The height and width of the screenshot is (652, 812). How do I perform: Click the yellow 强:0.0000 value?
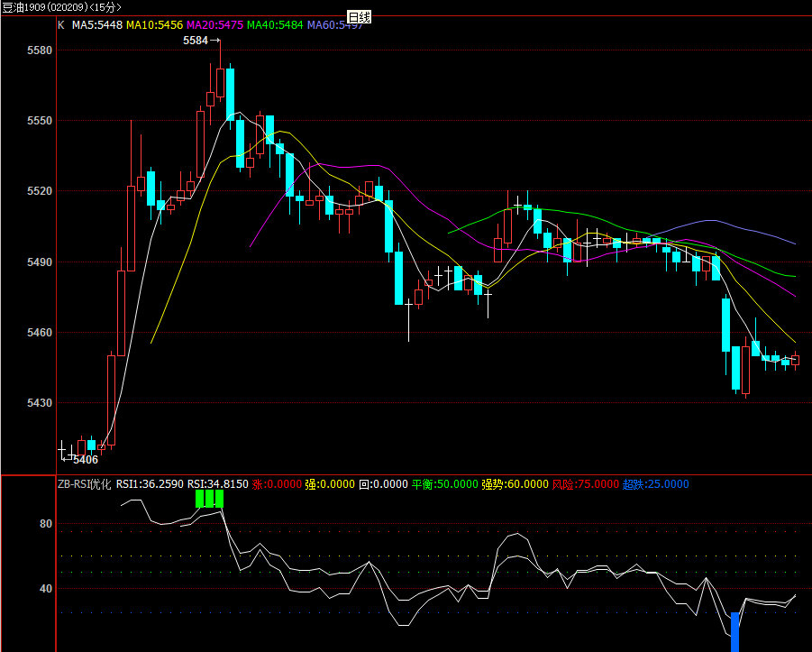(x=330, y=484)
